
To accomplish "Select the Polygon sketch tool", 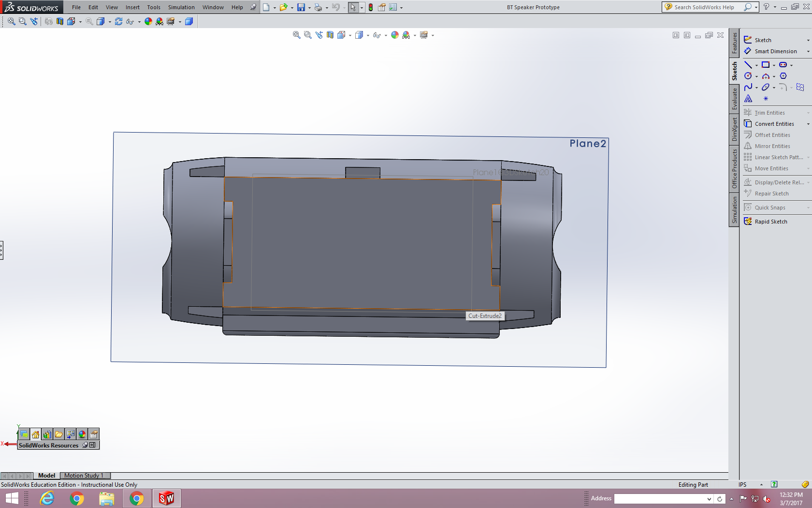I will [783, 76].
